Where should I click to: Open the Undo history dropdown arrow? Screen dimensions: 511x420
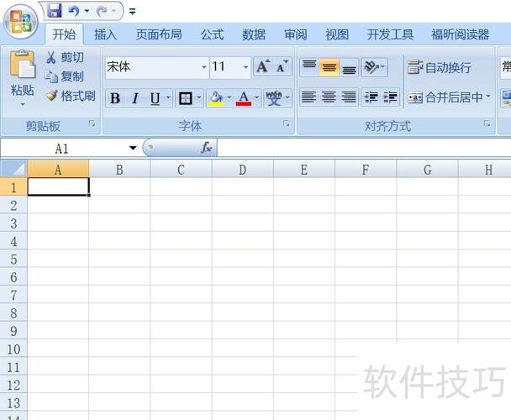coord(87,11)
